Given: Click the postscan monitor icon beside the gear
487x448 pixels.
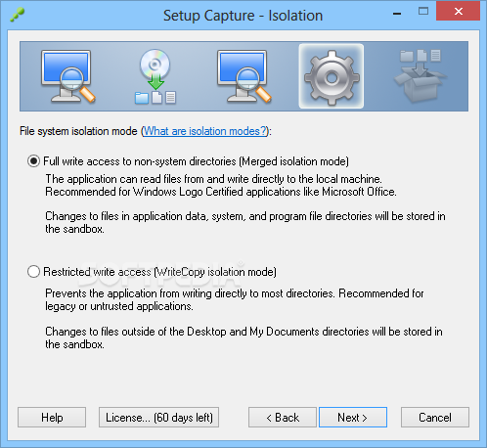Looking at the screenshot, I should click(243, 76).
